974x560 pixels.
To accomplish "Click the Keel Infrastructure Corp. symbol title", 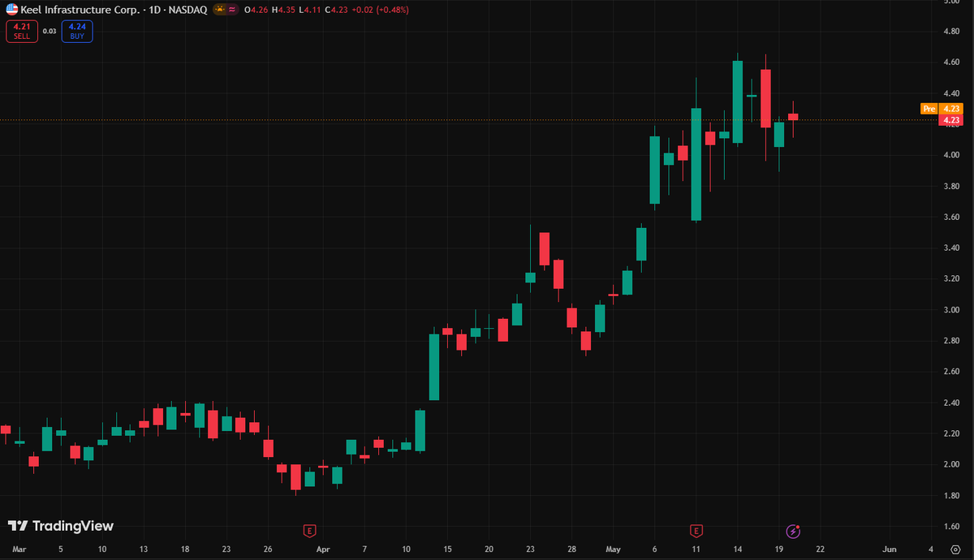I will click(79, 10).
